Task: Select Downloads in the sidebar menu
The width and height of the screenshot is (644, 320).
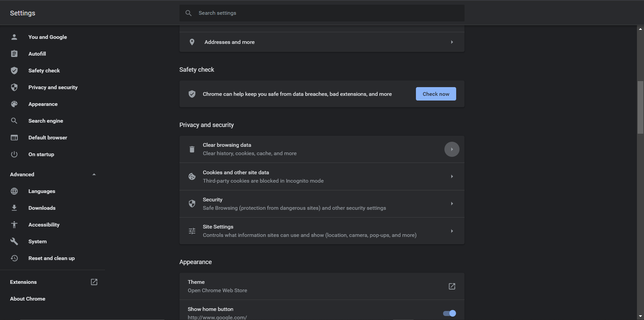Action: pyautogui.click(x=42, y=208)
